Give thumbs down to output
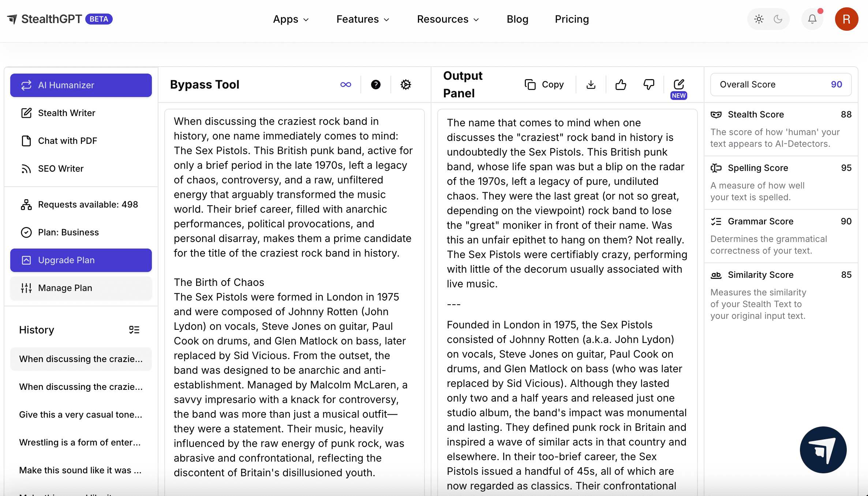 coord(649,85)
